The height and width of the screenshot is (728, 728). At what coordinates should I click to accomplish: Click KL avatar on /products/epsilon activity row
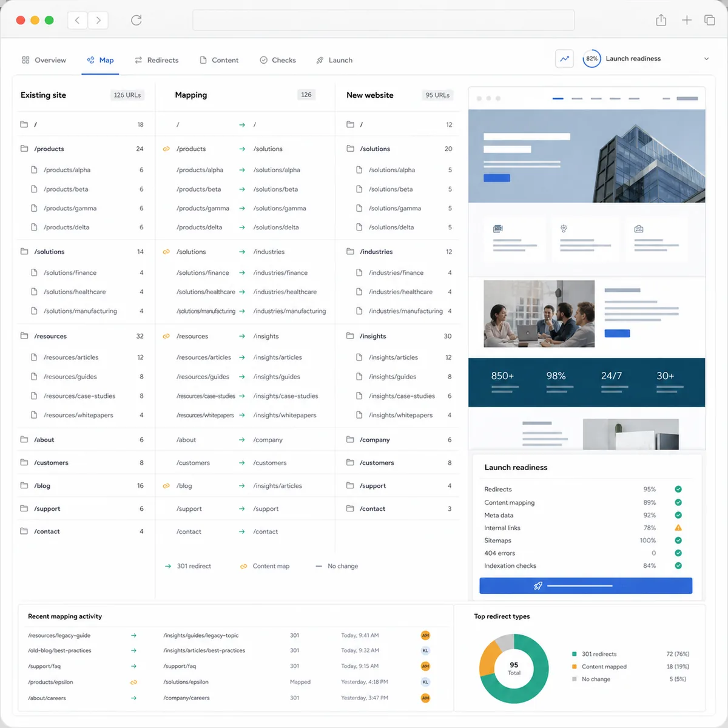425,682
